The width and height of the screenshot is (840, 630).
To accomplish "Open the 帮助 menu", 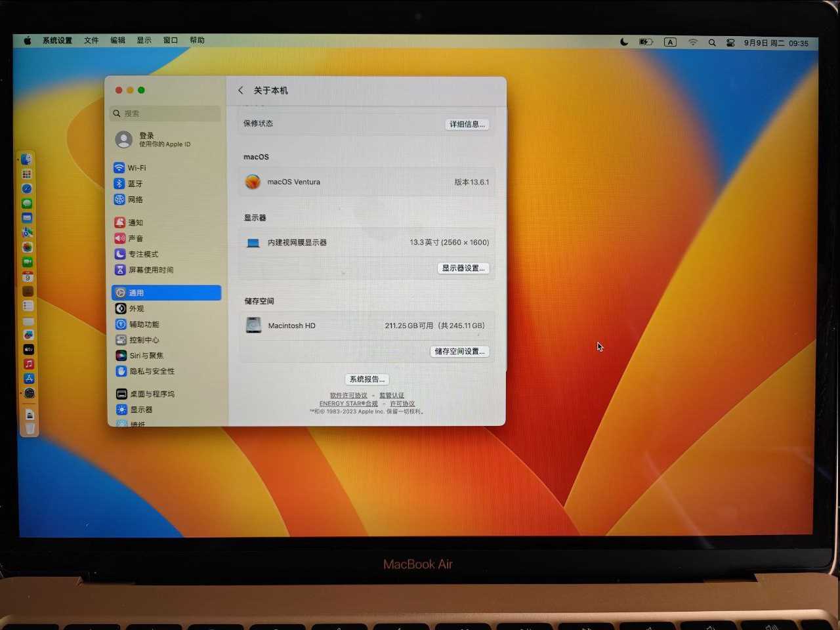I will 197,41.
